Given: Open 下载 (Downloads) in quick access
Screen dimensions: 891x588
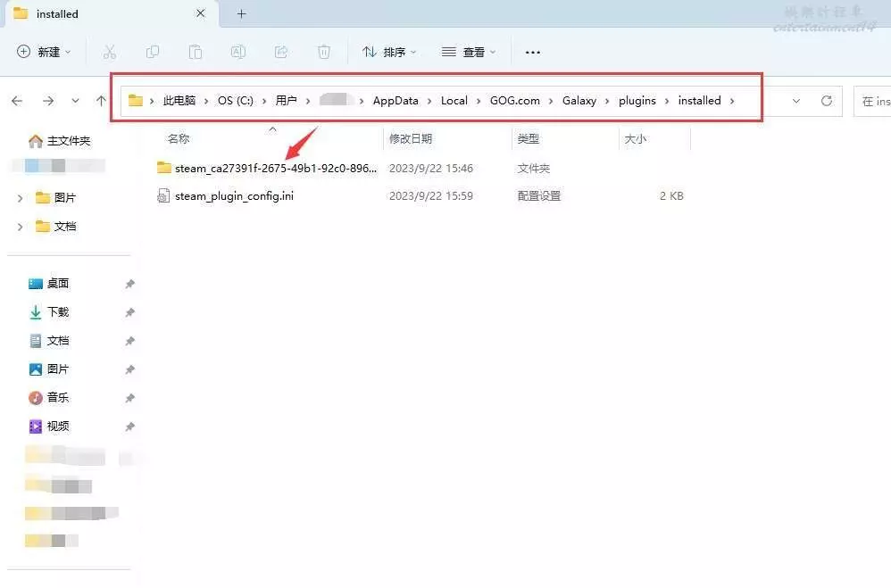Looking at the screenshot, I should pyautogui.click(x=58, y=312).
